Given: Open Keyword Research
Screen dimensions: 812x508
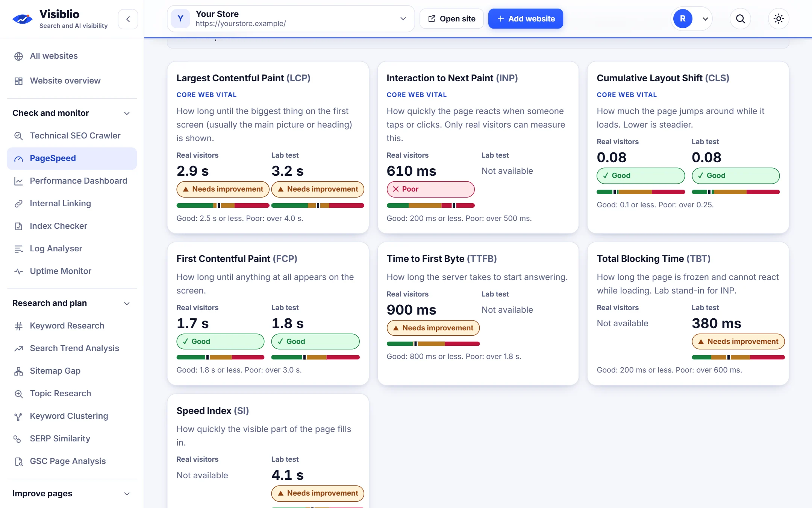Looking at the screenshot, I should point(72,326).
